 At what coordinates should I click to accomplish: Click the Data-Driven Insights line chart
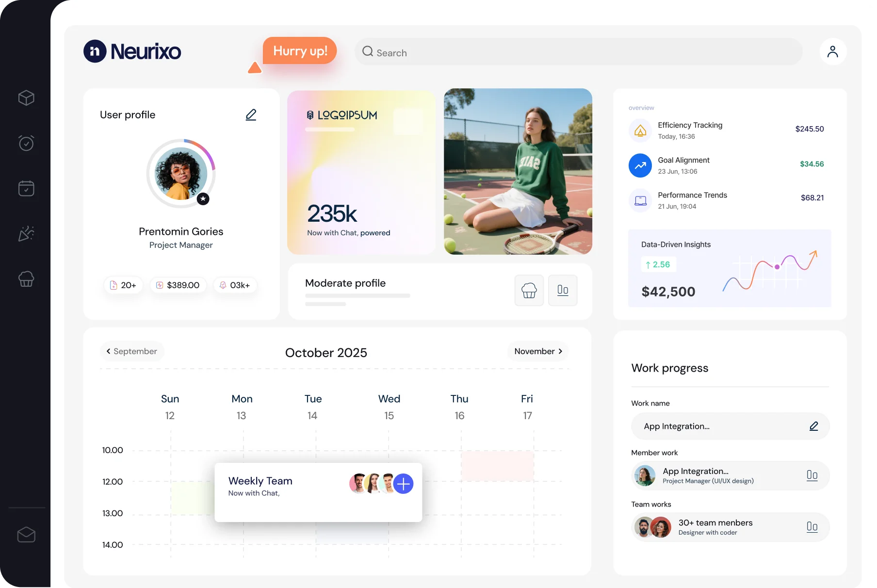click(770, 271)
